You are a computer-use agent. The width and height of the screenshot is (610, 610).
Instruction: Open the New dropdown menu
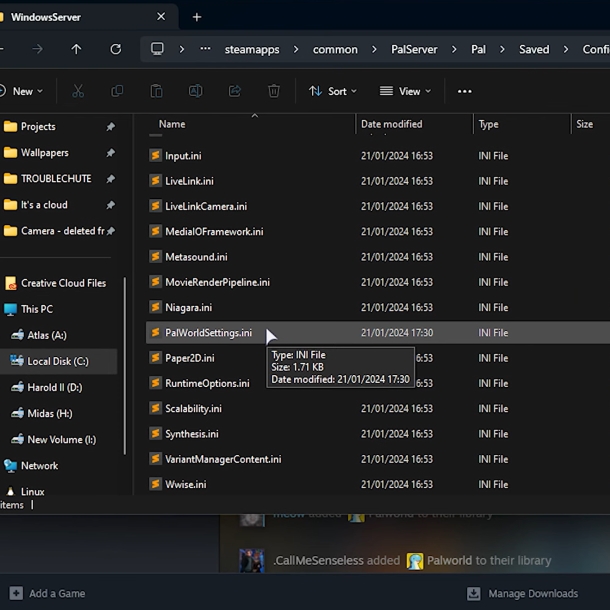pyautogui.click(x=22, y=91)
